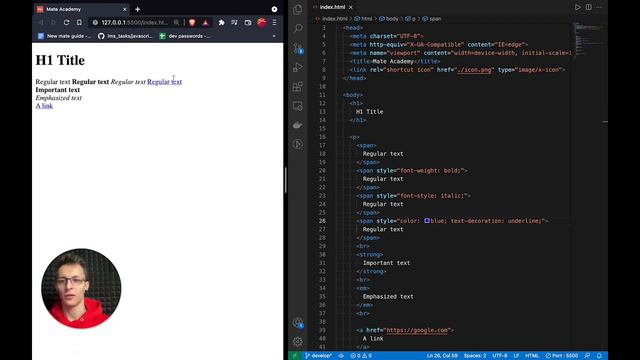Close the Mate Academy browser tab
The height and width of the screenshot is (360, 640).
pos(124,9)
